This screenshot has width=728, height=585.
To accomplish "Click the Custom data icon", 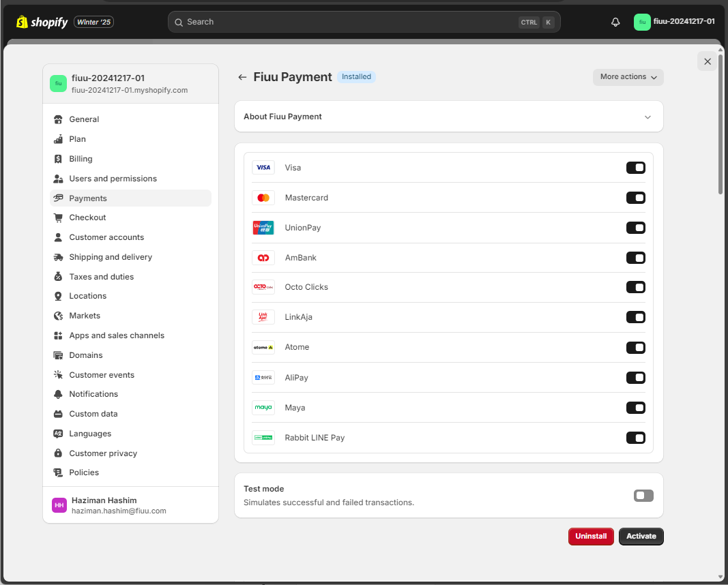I will [58, 414].
